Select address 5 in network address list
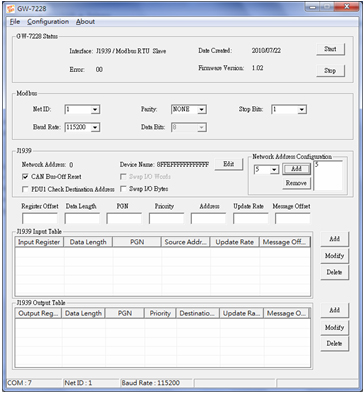Viewport: 363px width, 394px height. 317,165
